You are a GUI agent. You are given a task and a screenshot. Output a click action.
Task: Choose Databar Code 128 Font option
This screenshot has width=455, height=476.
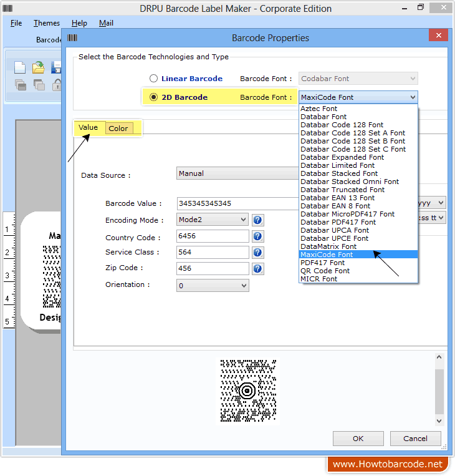coord(358,125)
